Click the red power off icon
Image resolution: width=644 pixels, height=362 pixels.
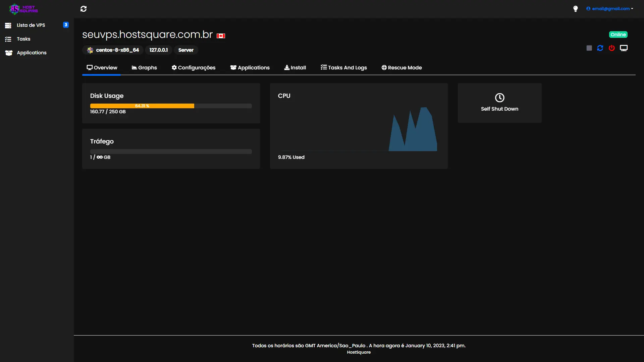tap(612, 48)
